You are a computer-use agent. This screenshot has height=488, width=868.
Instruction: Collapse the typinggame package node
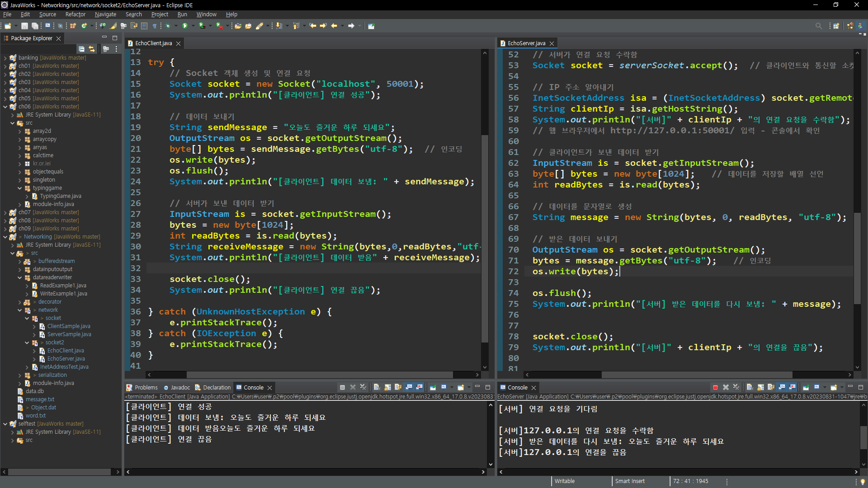20,188
